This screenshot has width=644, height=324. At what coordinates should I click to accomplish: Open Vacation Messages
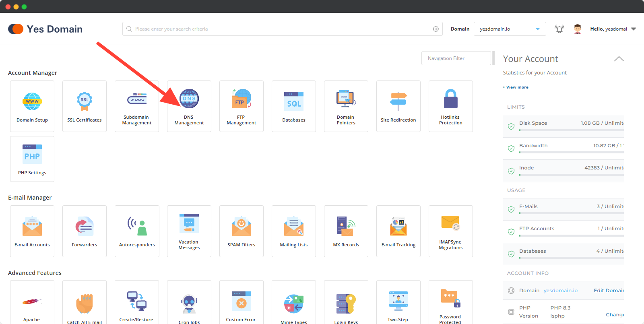click(x=189, y=231)
